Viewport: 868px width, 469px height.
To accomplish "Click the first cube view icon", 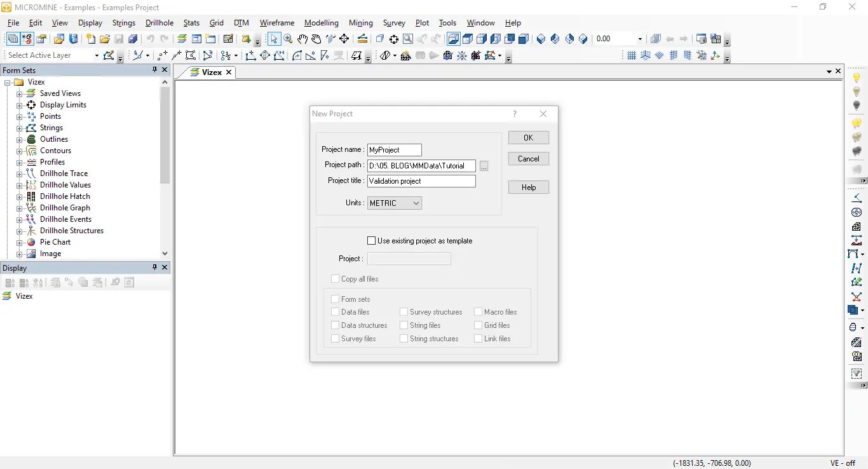I will 454,39.
